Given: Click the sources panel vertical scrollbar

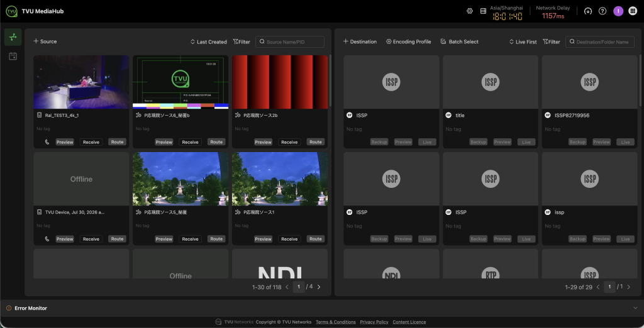Looking at the screenshot, I should 330,80.
